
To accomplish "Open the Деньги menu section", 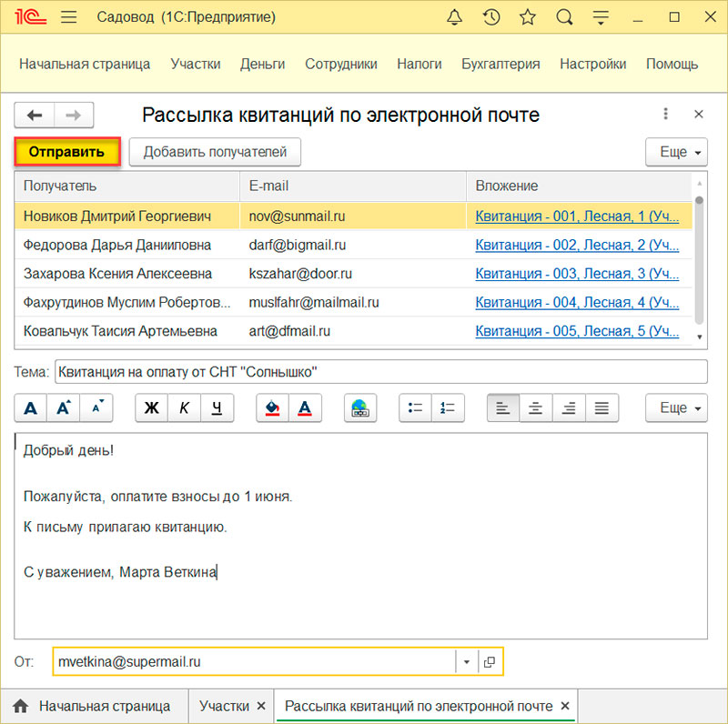I will pos(262,64).
